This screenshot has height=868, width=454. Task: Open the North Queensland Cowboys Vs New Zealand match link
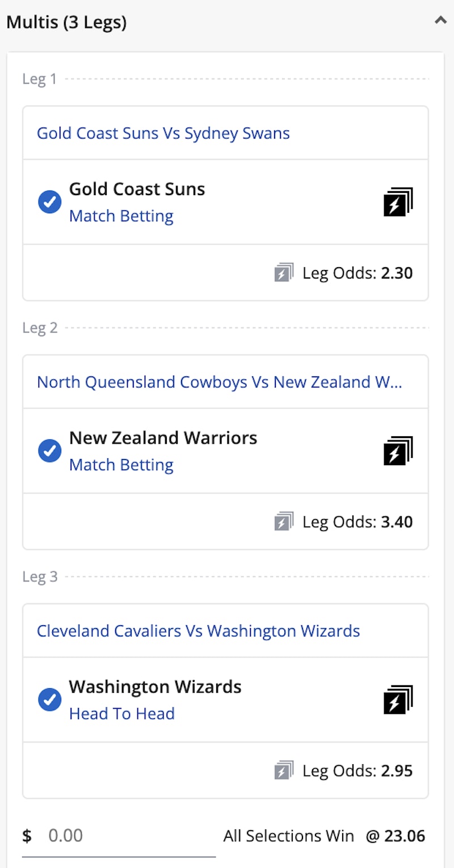tap(219, 382)
